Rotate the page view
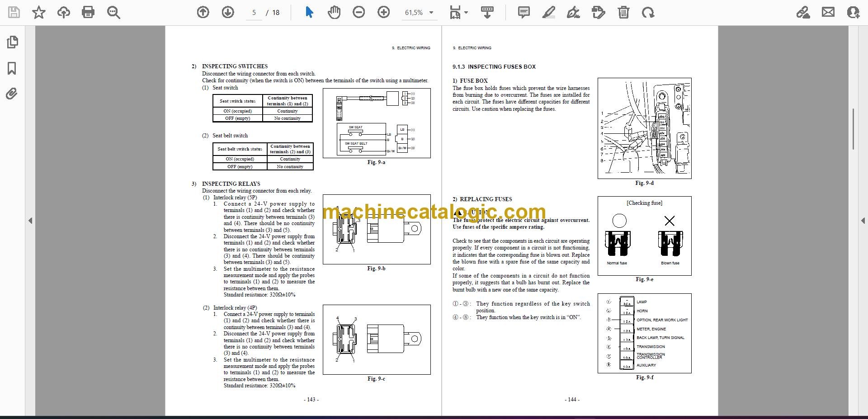The image size is (868, 419). pos(648,13)
